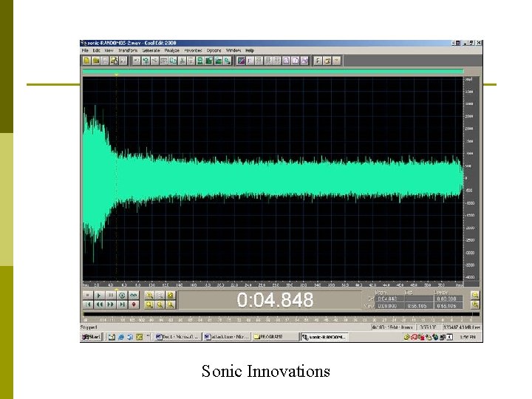Image resolution: width=532 pixels, height=399 pixels.
Task: Click the circled Play to End button
Action: pyautogui.click(x=122, y=296)
